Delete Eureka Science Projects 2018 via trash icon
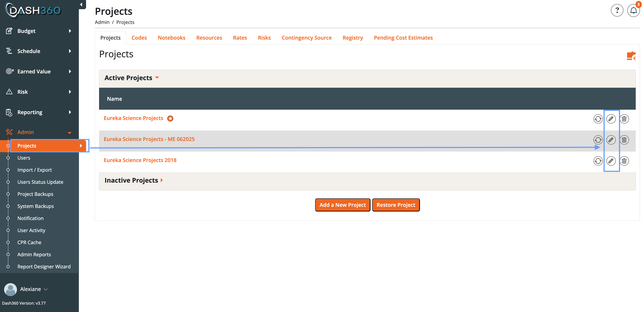 click(624, 161)
